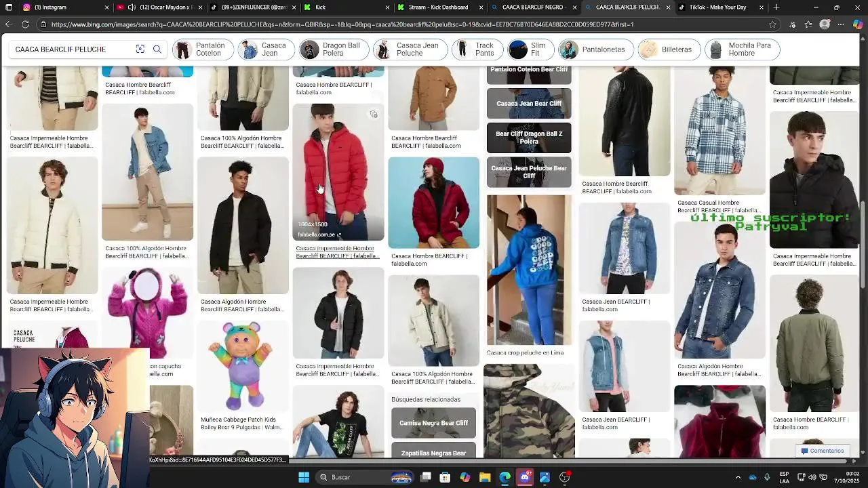
Task: Open Camisa Negra Bear Cliff related search
Action: click(x=433, y=423)
